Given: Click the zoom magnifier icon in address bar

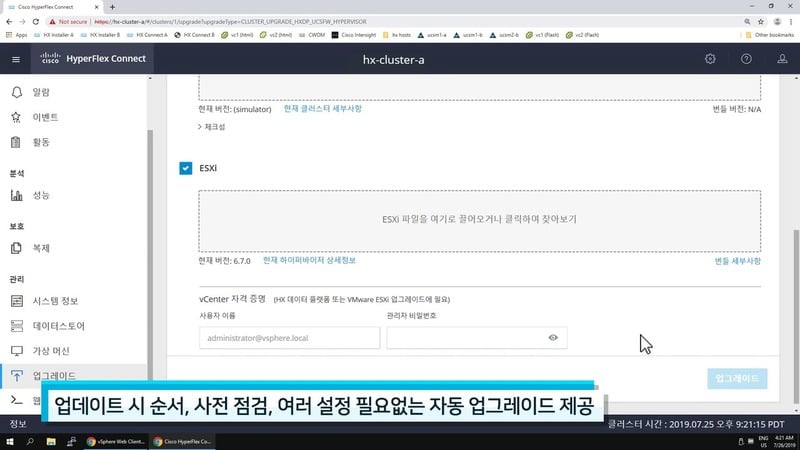Looking at the screenshot, I should pos(747,22).
